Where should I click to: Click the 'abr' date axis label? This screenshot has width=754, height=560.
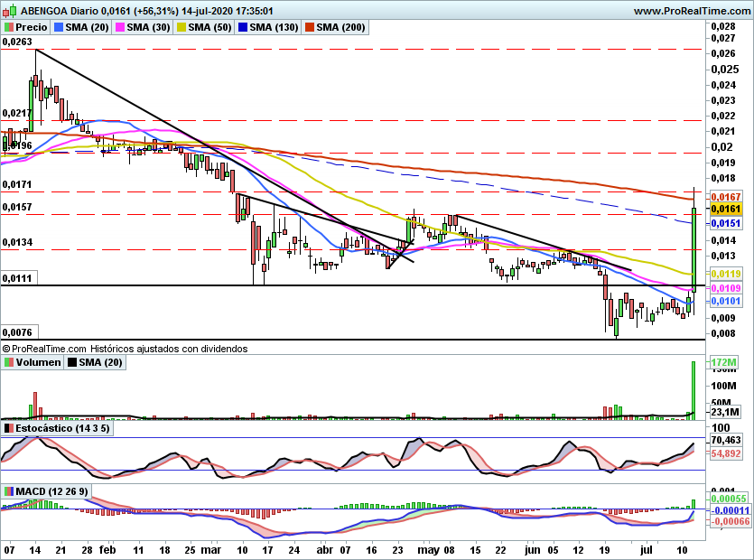tap(324, 550)
